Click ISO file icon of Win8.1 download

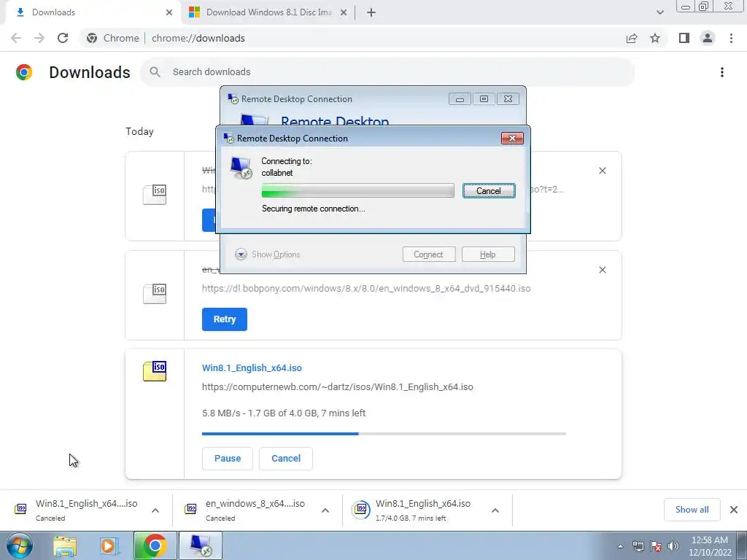tap(155, 371)
